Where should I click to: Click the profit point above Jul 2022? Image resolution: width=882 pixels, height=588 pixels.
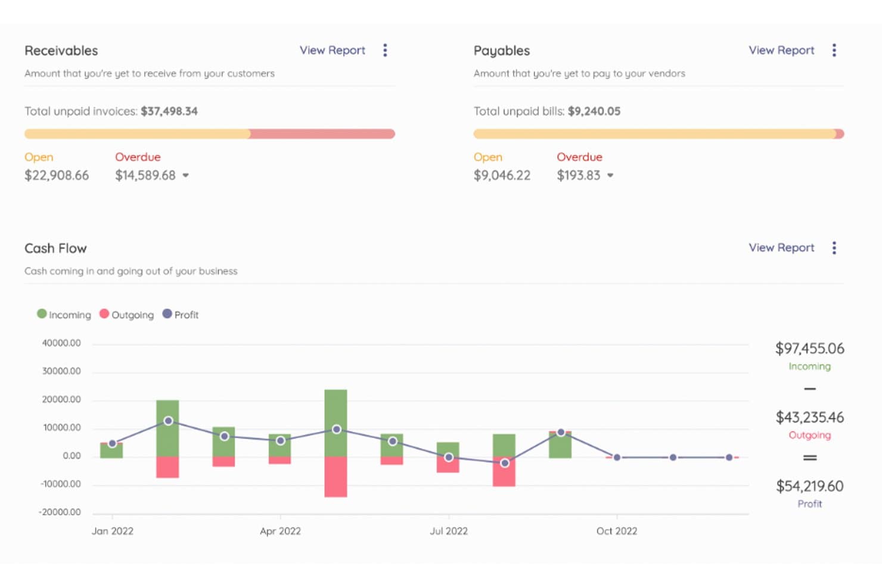coord(449,458)
